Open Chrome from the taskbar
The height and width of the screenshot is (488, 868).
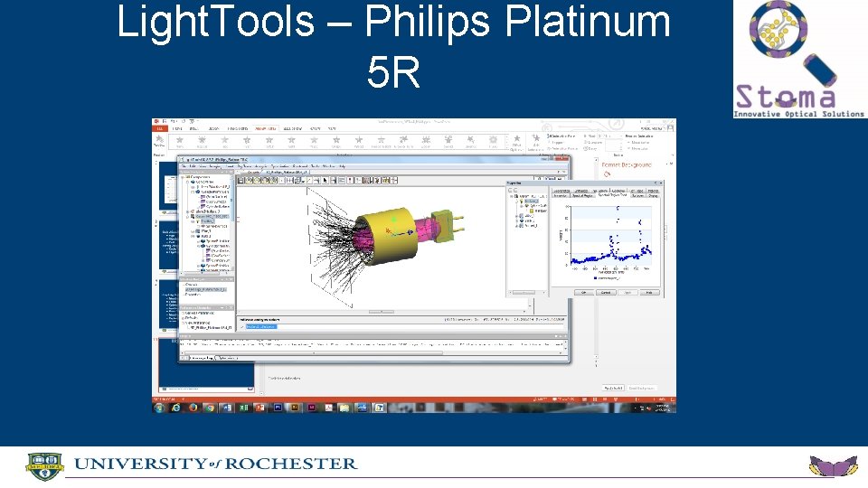click(209, 408)
